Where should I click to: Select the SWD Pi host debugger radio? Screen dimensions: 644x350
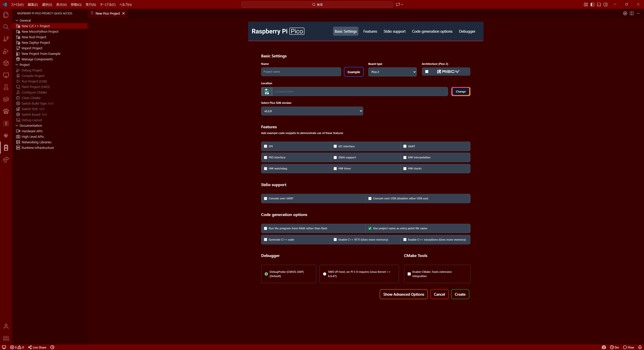[x=325, y=274]
